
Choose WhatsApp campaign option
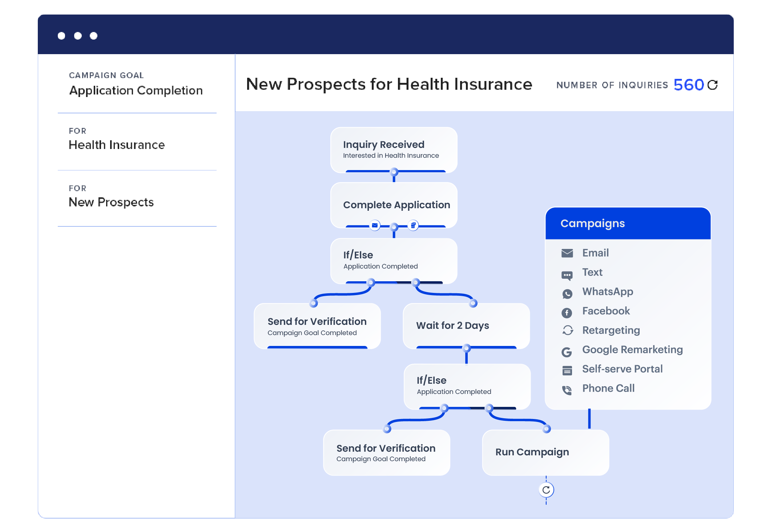(608, 291)
